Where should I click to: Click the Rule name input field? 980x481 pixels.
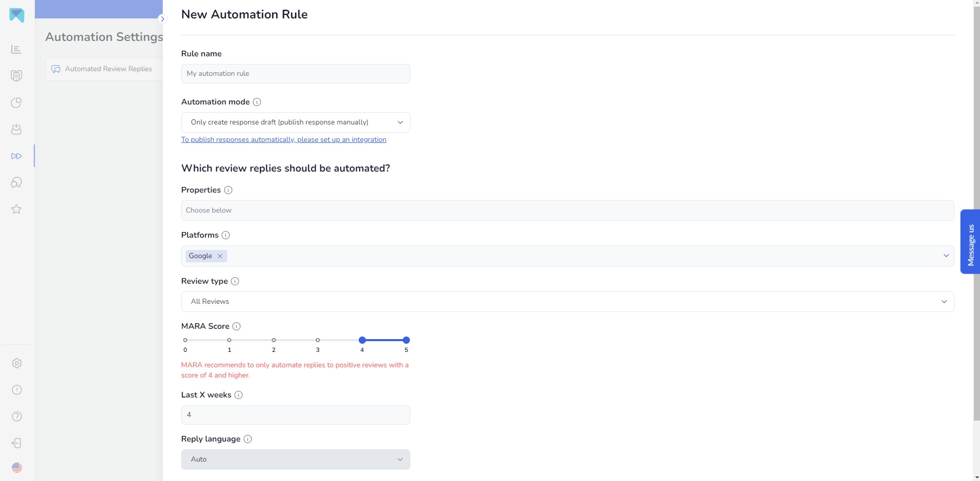click(x=296, y=74)
